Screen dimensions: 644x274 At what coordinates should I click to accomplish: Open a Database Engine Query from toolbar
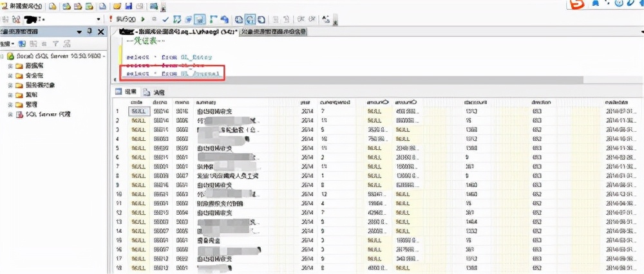pos(53,6)
